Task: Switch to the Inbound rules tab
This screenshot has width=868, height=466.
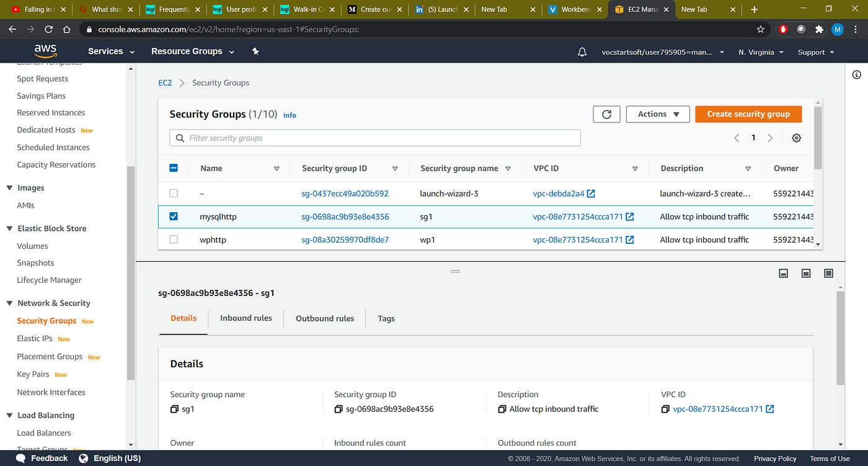Action: pyautogui.click(x=246, y=318)
